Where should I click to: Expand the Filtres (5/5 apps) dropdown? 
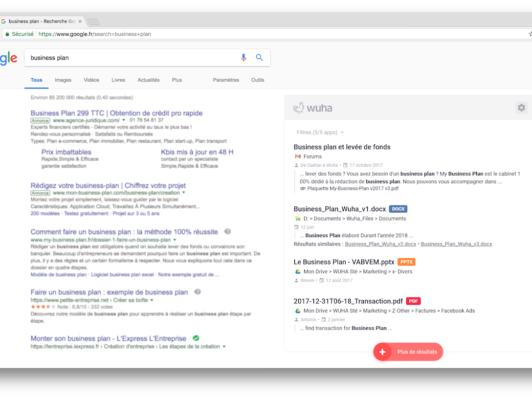coord(320,133)
